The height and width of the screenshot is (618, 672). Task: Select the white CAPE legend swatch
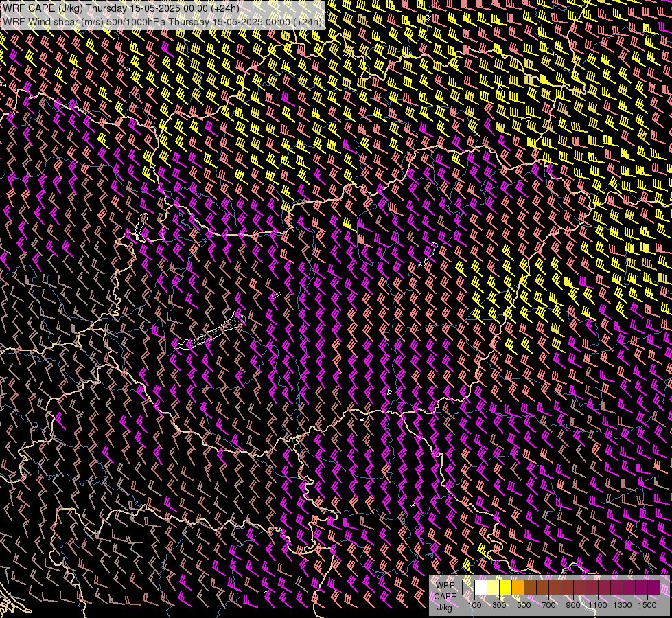(481, 587)
